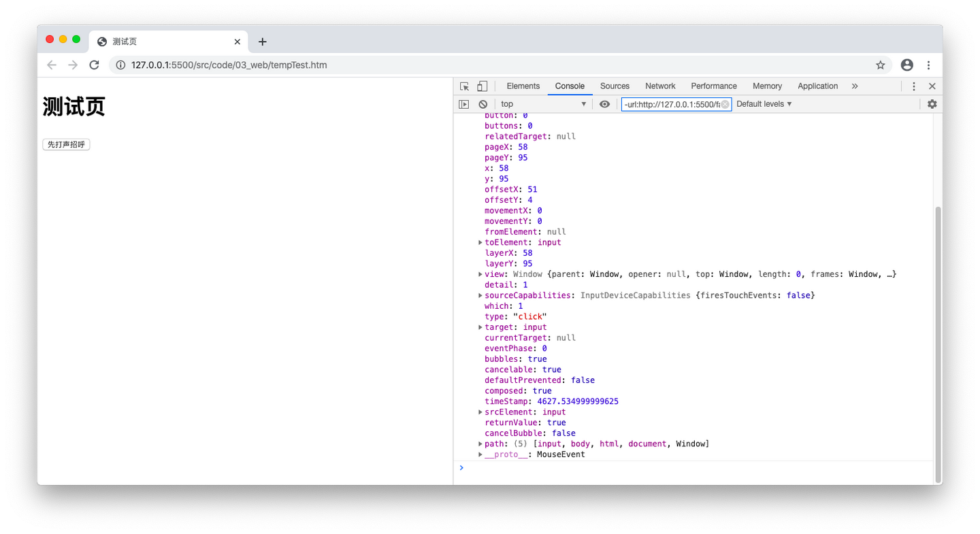
Task: Go back to the previous page
Action: (x=52, y=65)
